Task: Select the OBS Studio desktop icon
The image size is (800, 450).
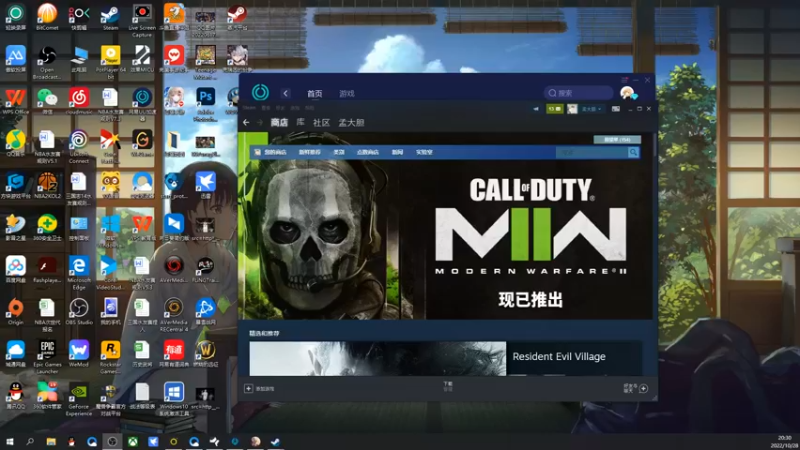Action: pos(79,311)
